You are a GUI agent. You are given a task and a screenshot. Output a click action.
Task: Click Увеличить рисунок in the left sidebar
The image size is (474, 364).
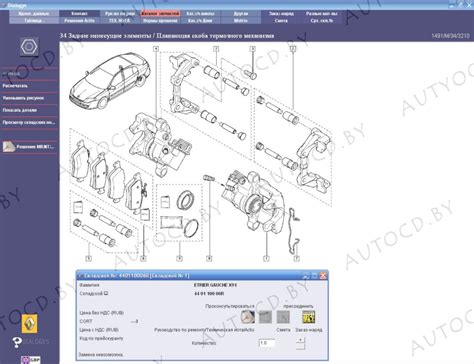23,98
